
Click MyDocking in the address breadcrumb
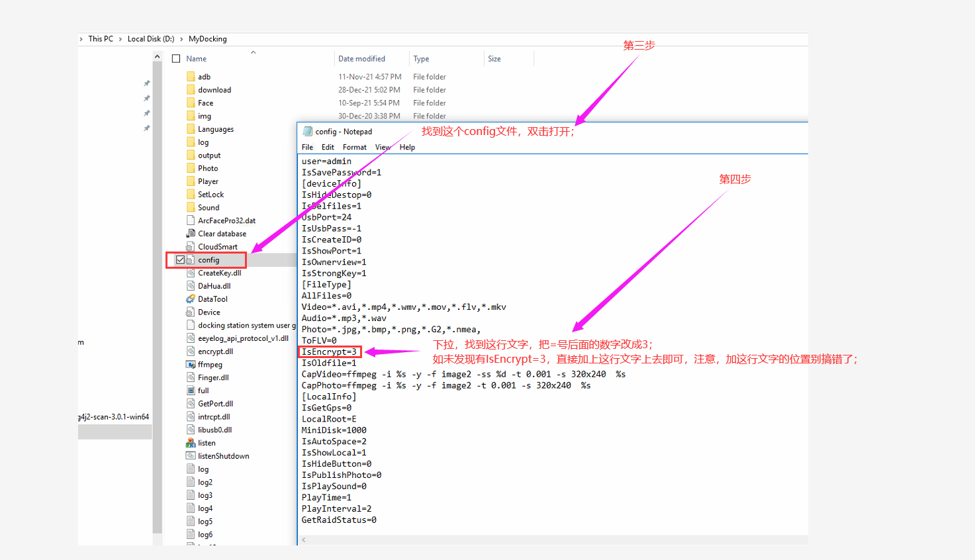pos(207,39)
